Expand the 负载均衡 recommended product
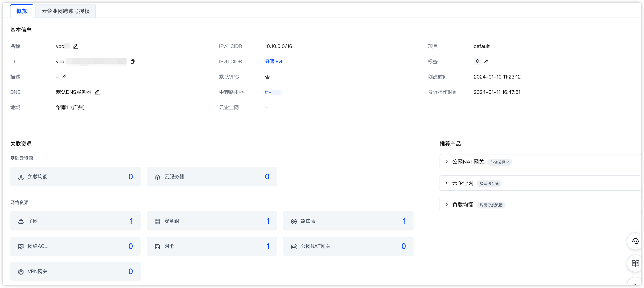 coord(447,205)
